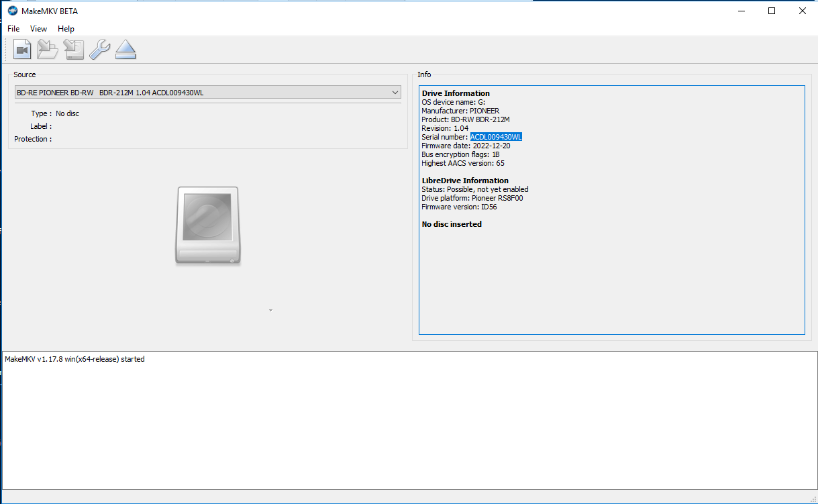Click the highlighted serial number ACDL009430WL
This screenshot has width=818, height=504.
(496, 137)
